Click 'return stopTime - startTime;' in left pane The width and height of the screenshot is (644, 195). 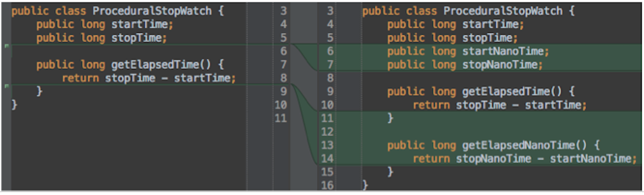149,78
